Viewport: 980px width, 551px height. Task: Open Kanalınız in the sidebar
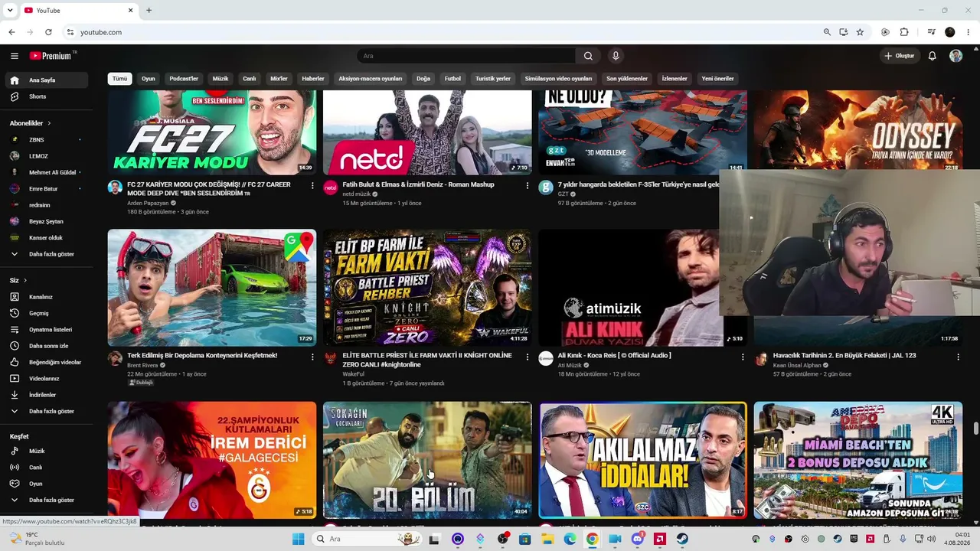[48, 297]
